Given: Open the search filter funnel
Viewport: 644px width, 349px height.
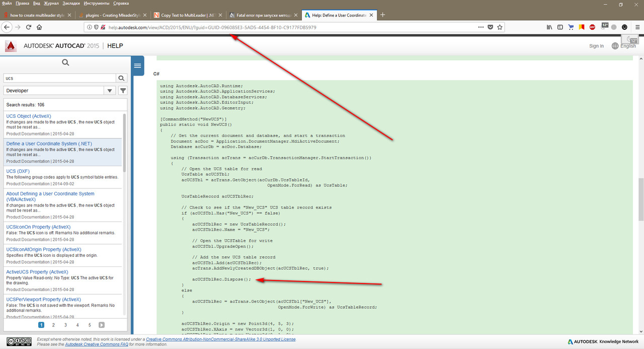Looking at the screenshot, I should (x=123, y=91).
